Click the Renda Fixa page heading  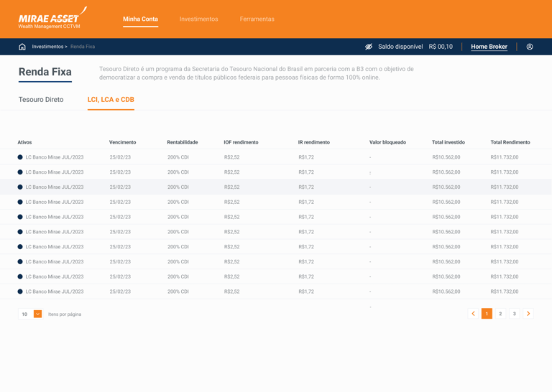[45, 72]
